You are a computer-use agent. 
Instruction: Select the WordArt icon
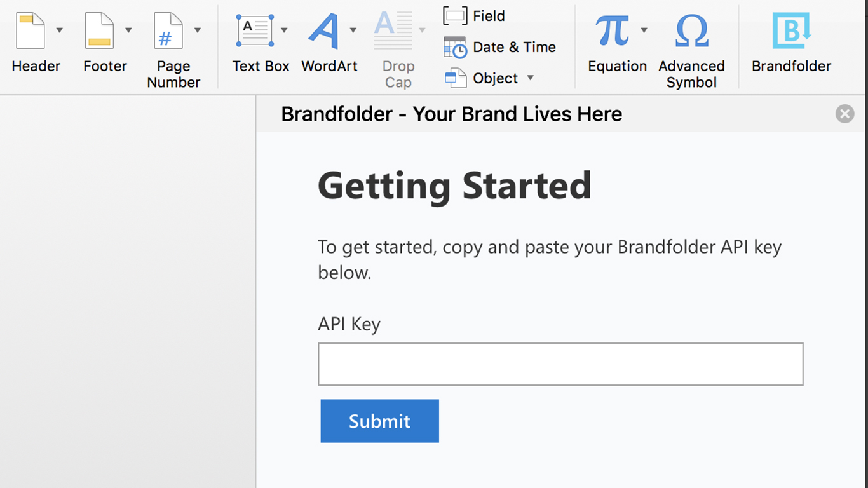(x=324, y=30)
